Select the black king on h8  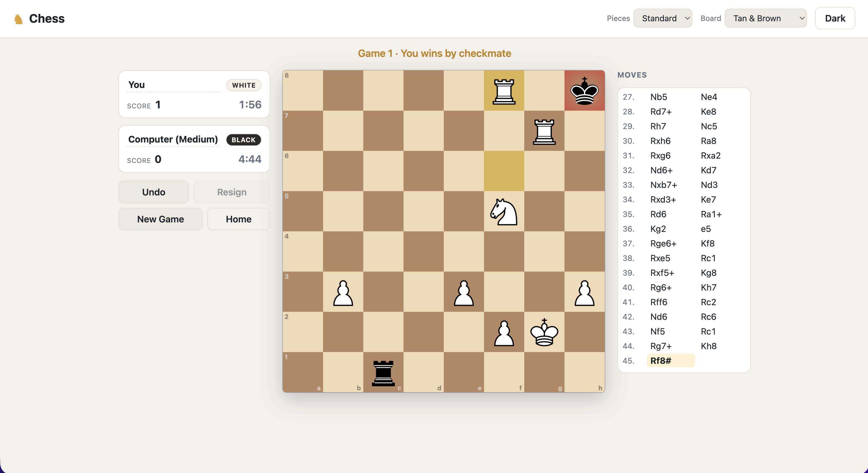pyautogui.click(x=584, y=91)
